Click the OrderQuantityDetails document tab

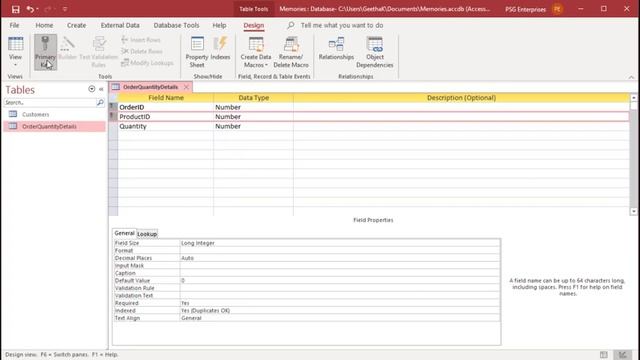pos(150,87)
